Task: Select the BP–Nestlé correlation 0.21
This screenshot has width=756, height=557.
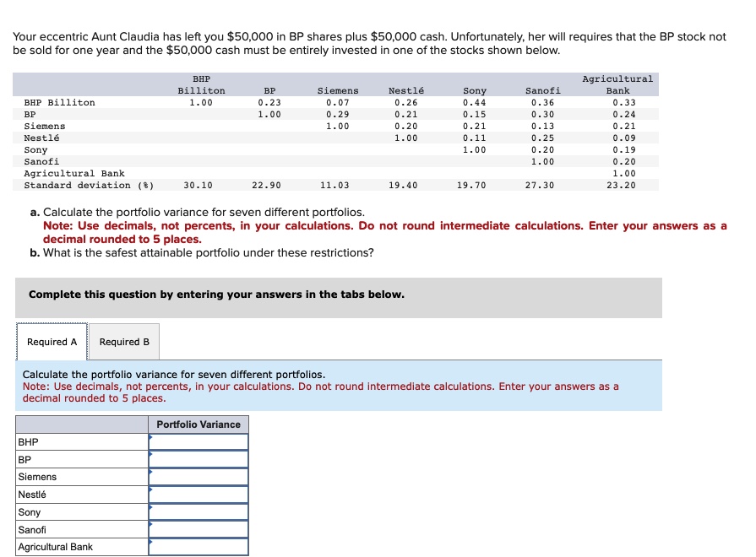Action: pos(406,115)
